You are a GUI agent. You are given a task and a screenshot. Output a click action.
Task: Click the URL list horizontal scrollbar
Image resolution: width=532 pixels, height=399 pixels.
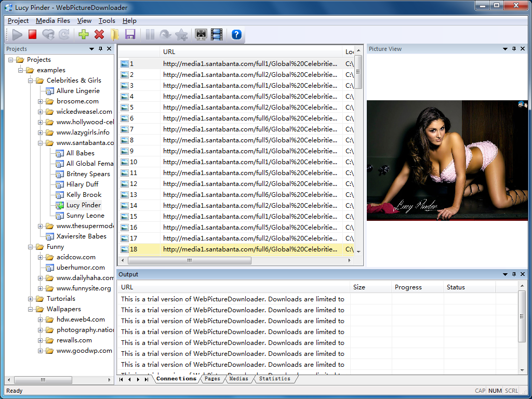(x=190, y=261)
